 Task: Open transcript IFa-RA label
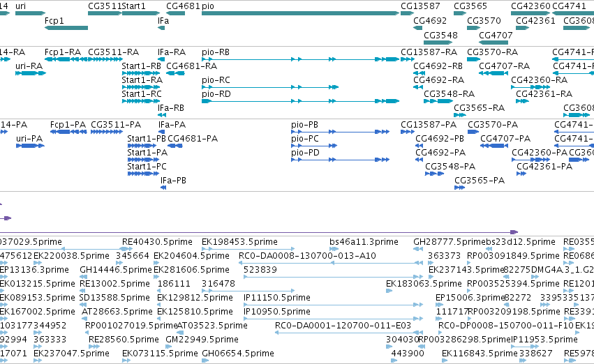coord(172,52)
